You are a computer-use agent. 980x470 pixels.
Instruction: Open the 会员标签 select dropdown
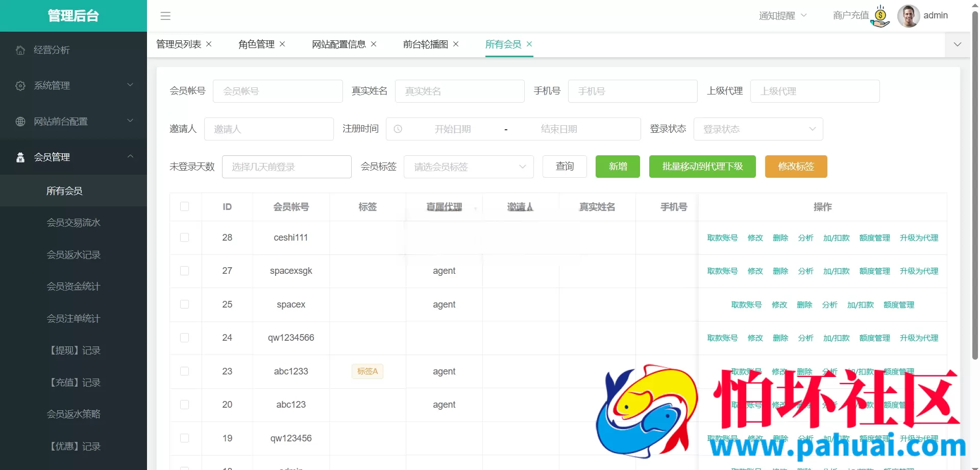click(469, 167)
